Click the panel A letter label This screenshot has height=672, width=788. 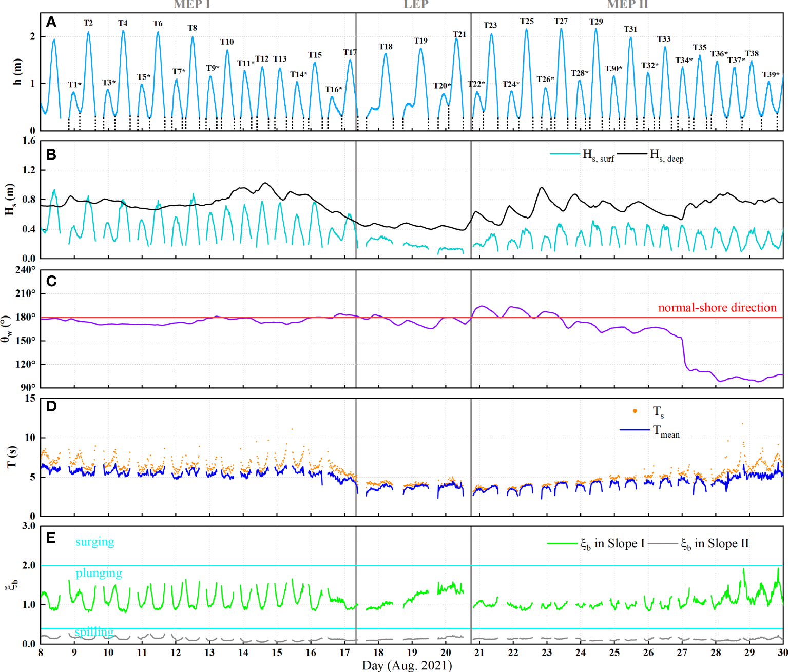[x=51, y=22]
